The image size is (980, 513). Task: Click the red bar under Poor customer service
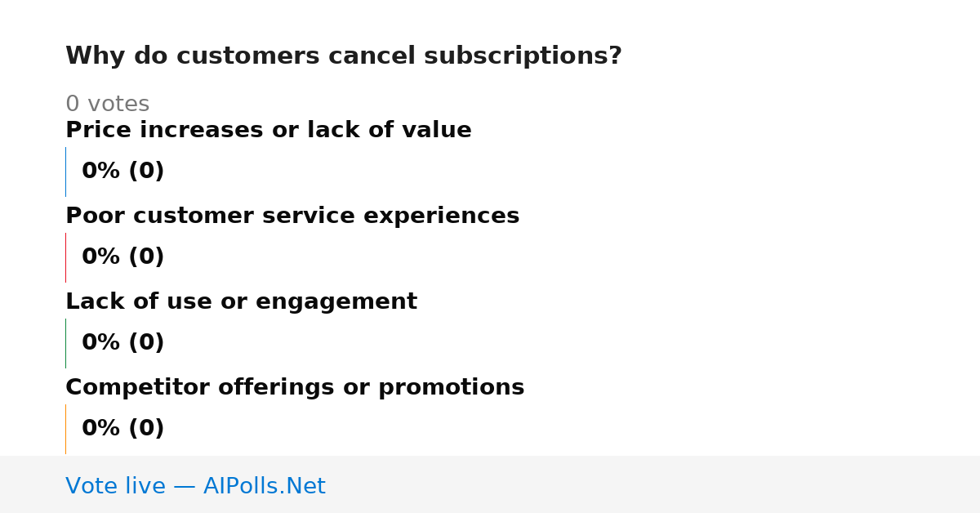[65, 257]
